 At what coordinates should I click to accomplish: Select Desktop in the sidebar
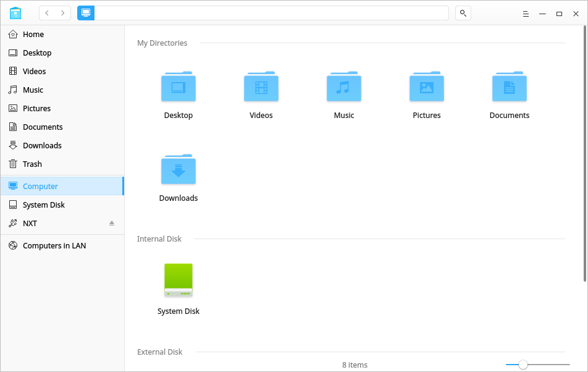62,53
